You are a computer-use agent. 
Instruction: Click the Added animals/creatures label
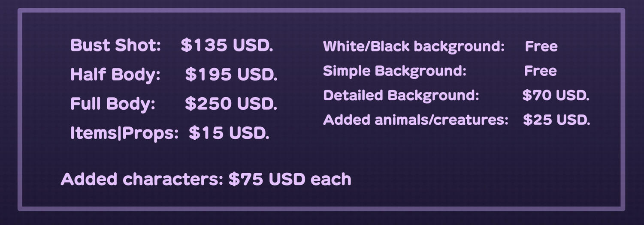click(x=415, y=120)
